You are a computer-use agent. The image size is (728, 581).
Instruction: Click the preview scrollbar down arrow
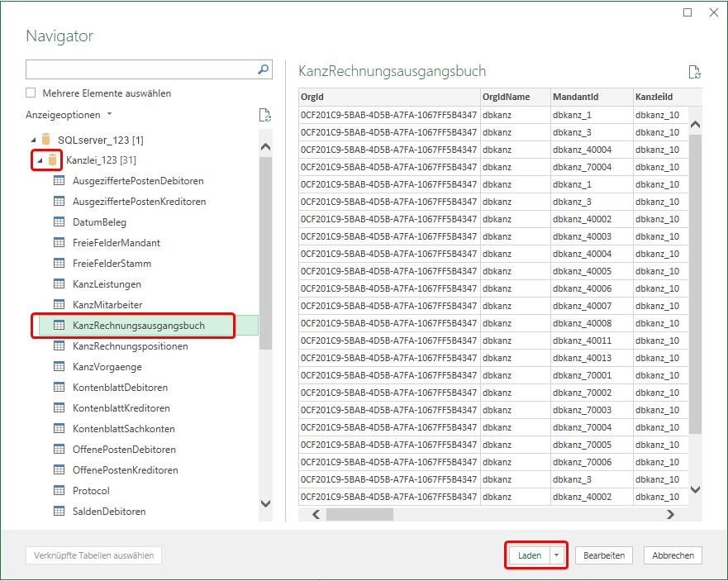[x=695, y=489]
